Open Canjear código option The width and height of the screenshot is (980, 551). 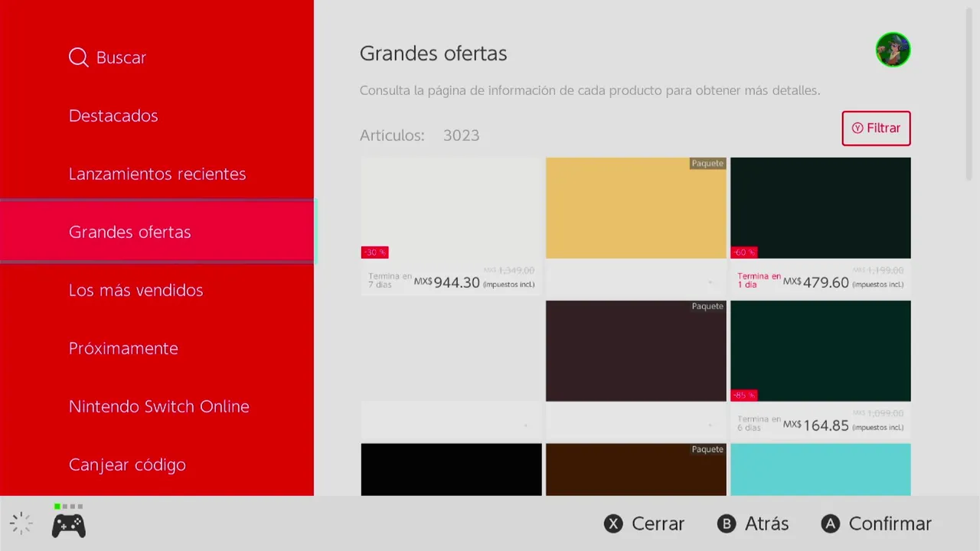(x=127, y=465)
